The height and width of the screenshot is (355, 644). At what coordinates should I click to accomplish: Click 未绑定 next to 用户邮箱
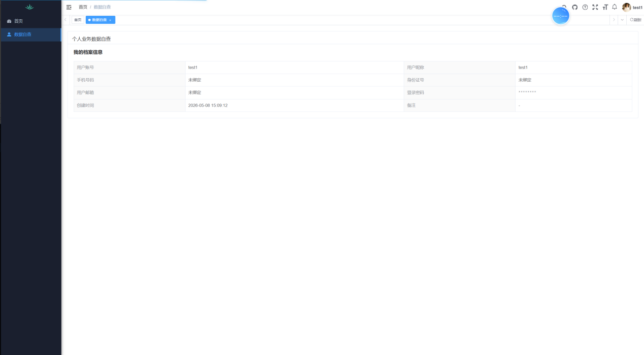[x=194, y=93]
